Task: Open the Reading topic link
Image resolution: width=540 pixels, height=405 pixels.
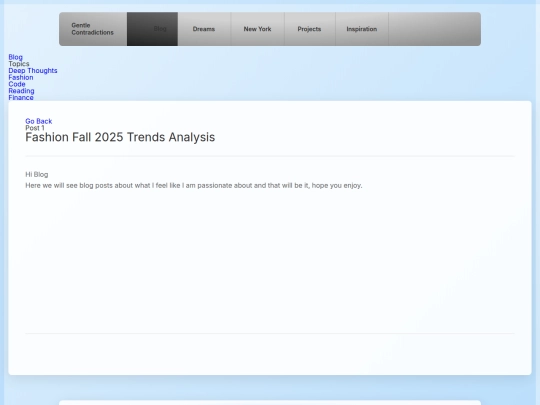Action: (x=21, y=91)
